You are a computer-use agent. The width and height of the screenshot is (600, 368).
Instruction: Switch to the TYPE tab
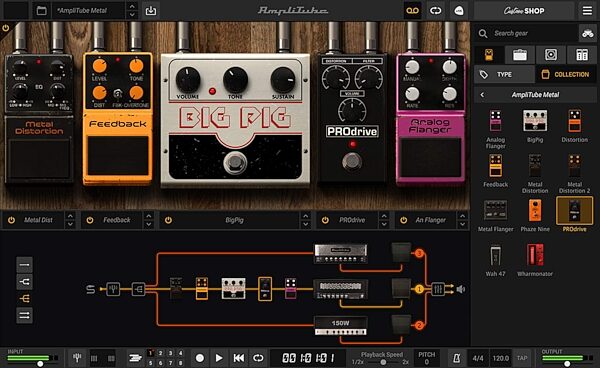point(504,74)
